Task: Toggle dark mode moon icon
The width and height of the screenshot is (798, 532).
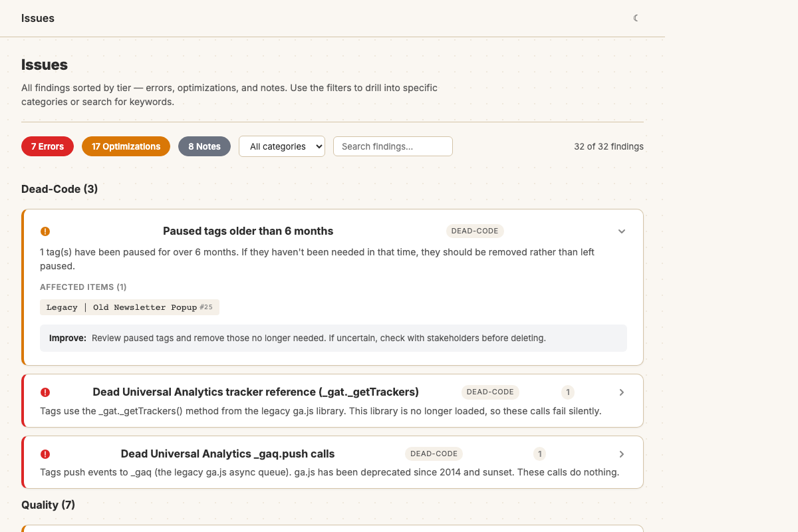Action: tap(636, 18)
